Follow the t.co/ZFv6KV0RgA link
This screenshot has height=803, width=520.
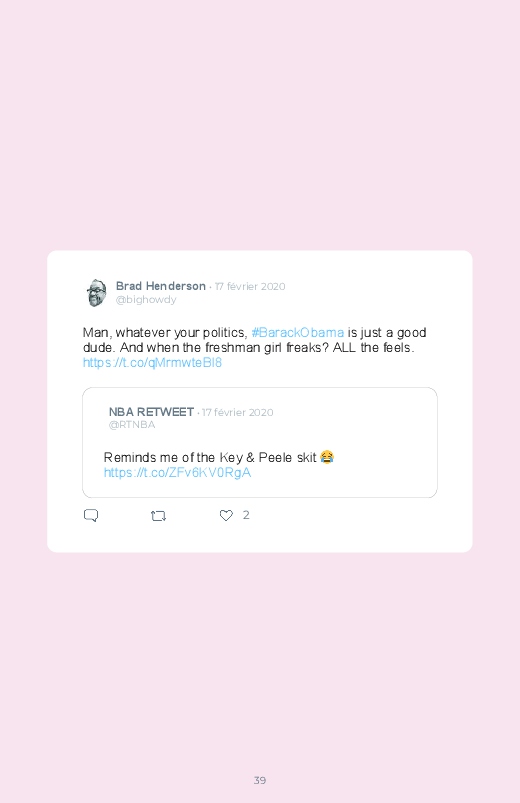click(x=177, y=472)
